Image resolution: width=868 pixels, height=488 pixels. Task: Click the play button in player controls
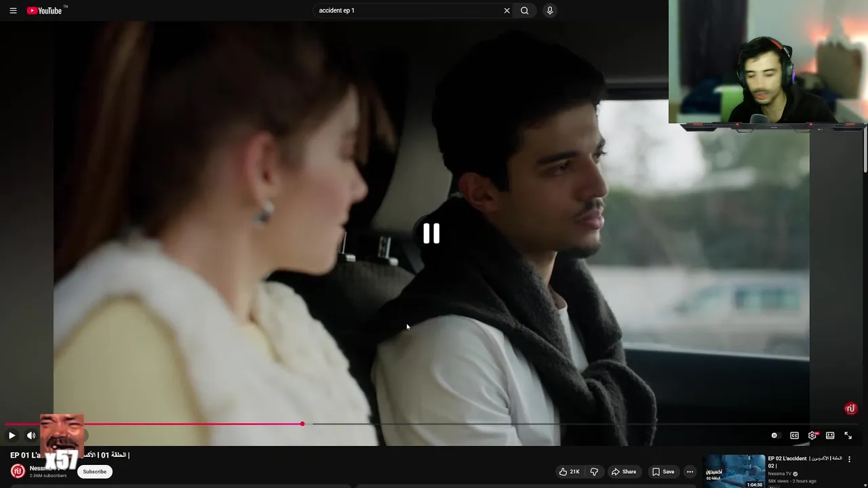[x=12, y=436]
